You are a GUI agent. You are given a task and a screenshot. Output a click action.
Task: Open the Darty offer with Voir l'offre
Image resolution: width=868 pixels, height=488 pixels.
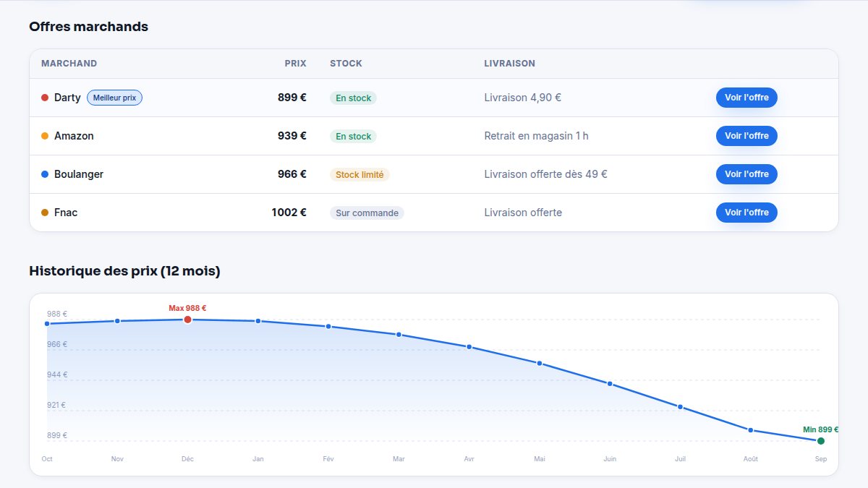pos(746,98)
